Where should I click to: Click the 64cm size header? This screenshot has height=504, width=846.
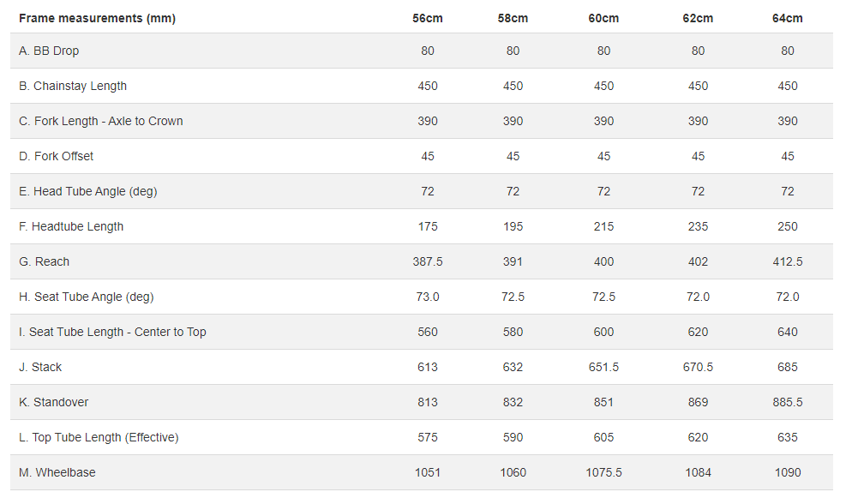point(788,18)
